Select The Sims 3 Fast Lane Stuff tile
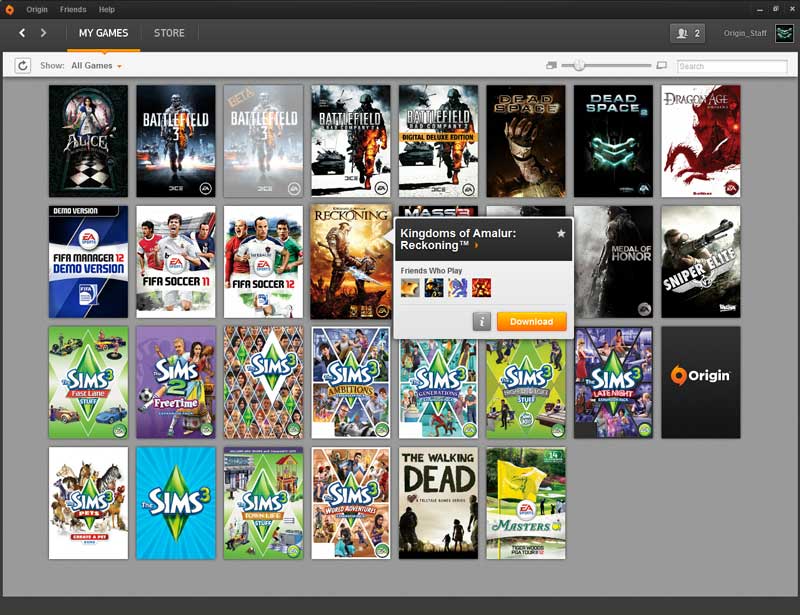Screen dimensions: 800x615 [x=88, y=383]
